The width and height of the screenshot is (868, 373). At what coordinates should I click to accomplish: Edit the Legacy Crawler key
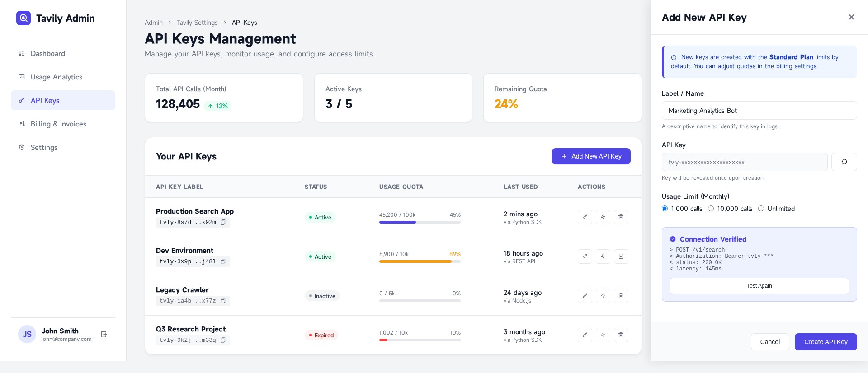click(585, 296)
